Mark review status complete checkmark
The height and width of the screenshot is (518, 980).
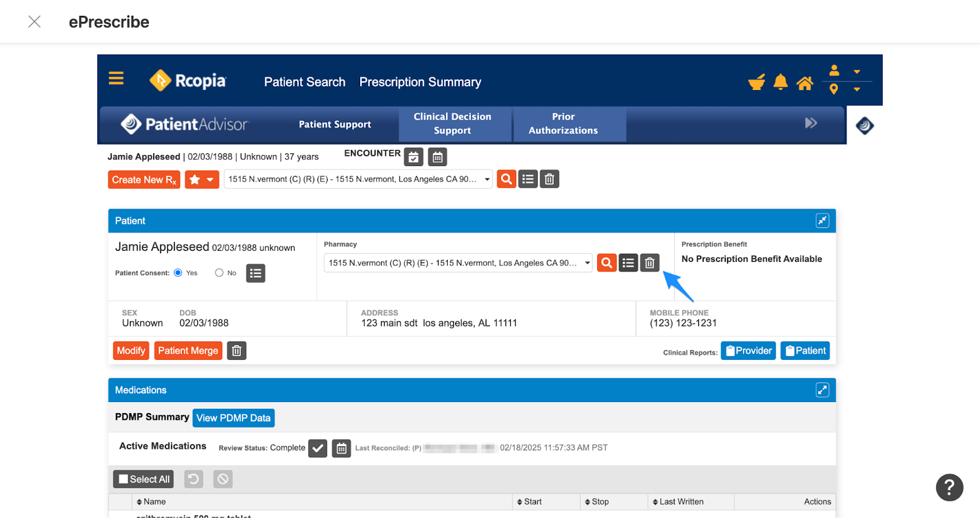(317, 448)
